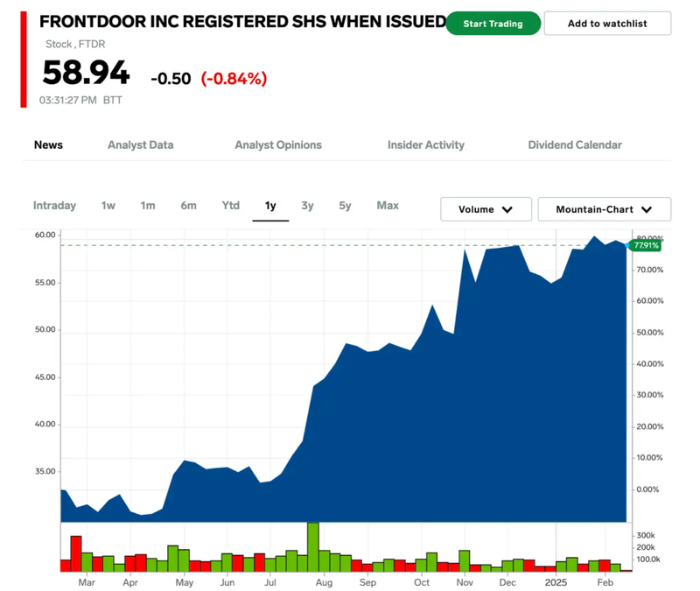Screen dimensions: 700x591
Task: Click the green 77.91% price marker
Action: pos(645,246)
